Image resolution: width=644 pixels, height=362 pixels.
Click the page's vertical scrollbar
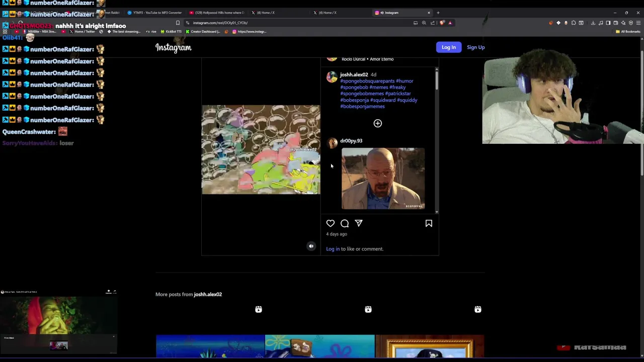[641, 113]
